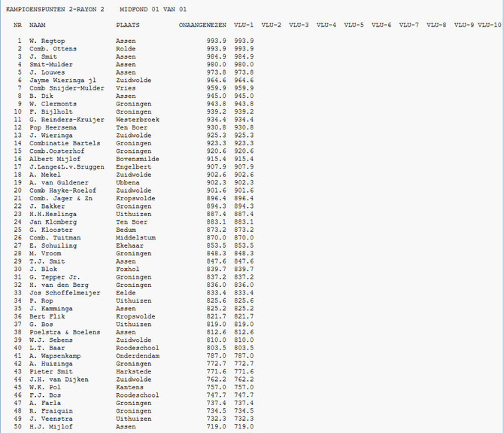Click the place 'Middelstum'
504x433 pixels.
click(135, 238)
